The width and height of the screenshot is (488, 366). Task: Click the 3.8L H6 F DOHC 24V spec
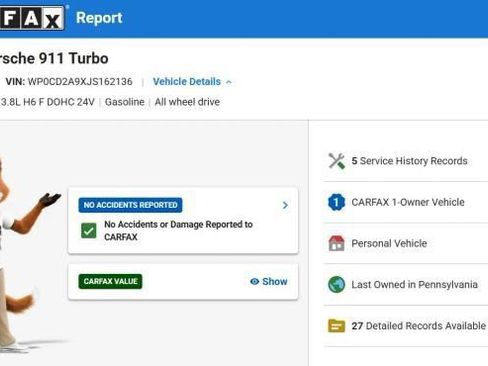point(47,102)
